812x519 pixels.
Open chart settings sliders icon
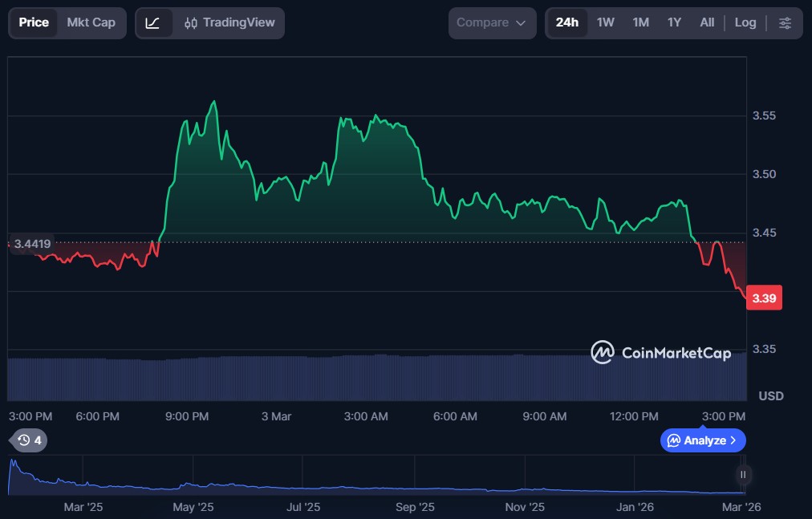pyautogui.click(x=785, y=23)
